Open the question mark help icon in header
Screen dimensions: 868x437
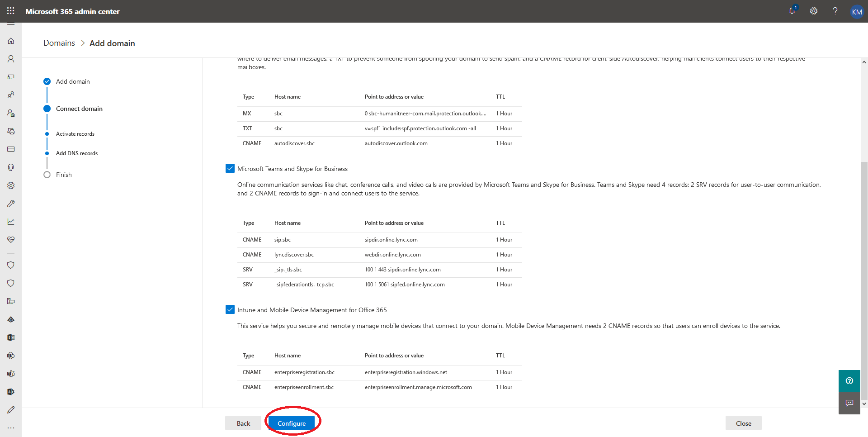pos(835,11)
